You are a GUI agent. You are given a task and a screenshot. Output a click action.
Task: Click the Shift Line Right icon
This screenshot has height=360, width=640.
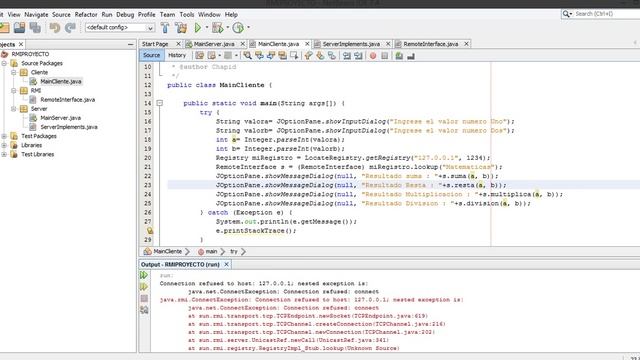[x=358, y=56]
